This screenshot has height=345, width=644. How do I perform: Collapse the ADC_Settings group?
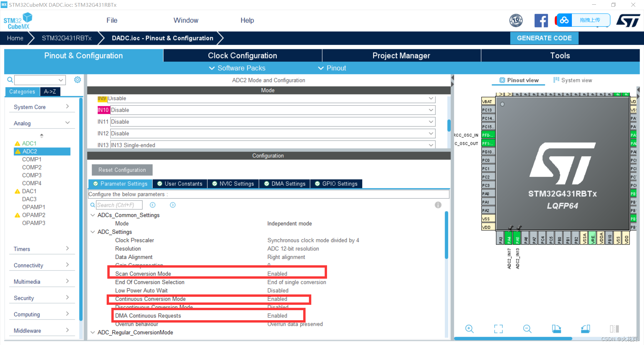93,232
